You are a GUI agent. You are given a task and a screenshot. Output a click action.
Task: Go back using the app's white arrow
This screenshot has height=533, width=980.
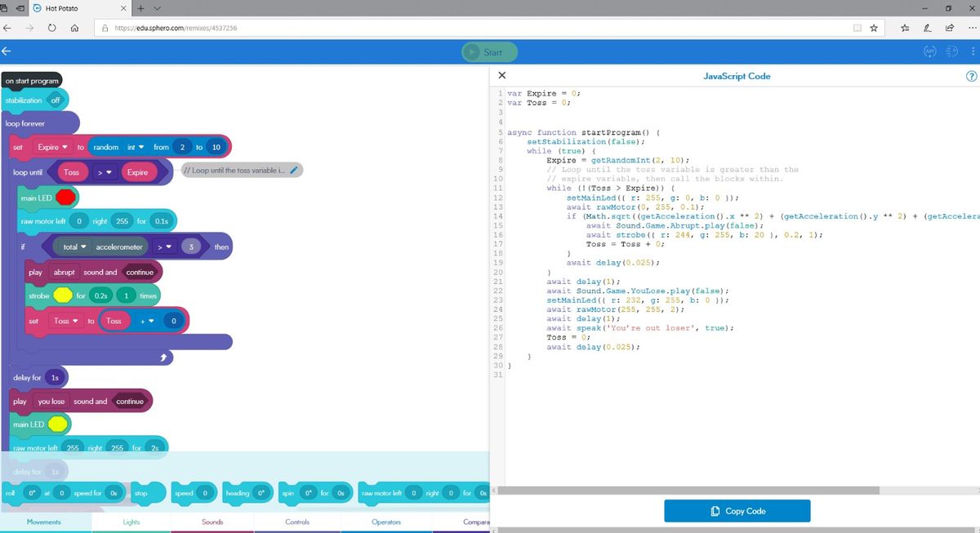pyautogui.click(x=7, y=51)
